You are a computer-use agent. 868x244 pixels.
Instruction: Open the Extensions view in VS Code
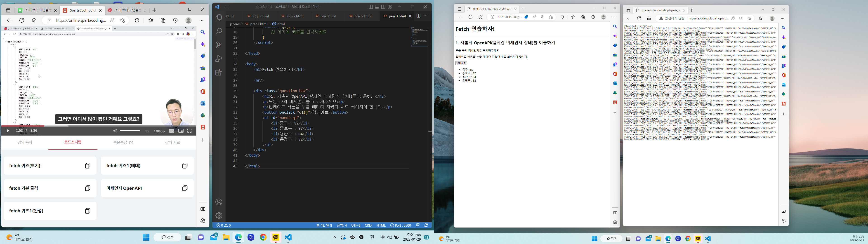tap(219, 72)
